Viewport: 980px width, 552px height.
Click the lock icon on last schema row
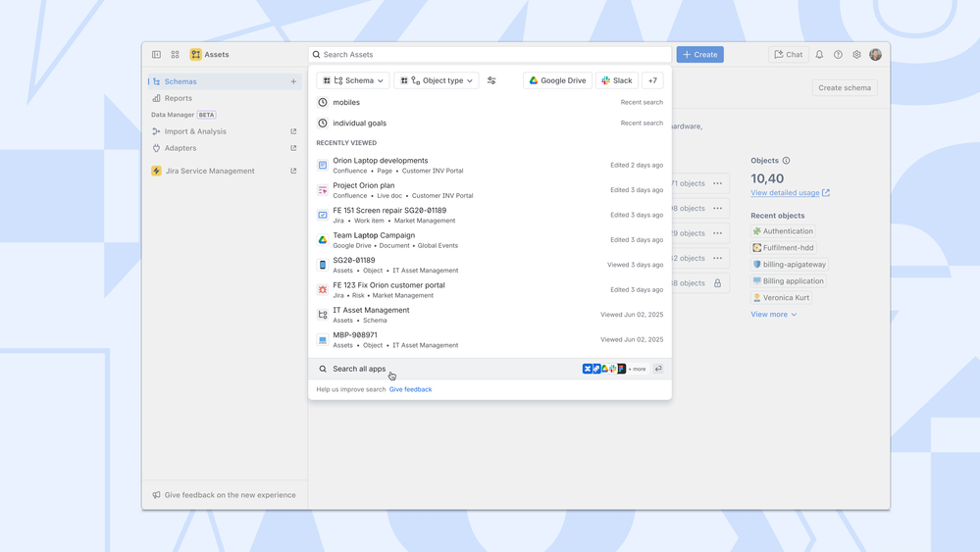click(717, 283)
